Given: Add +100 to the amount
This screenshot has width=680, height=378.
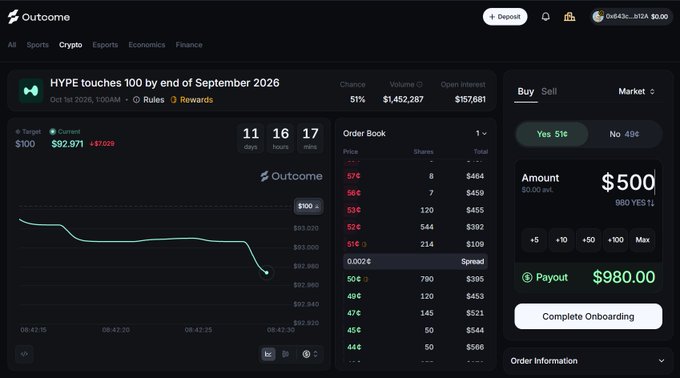Looking at the screenshot, I should tap(615, 240).
